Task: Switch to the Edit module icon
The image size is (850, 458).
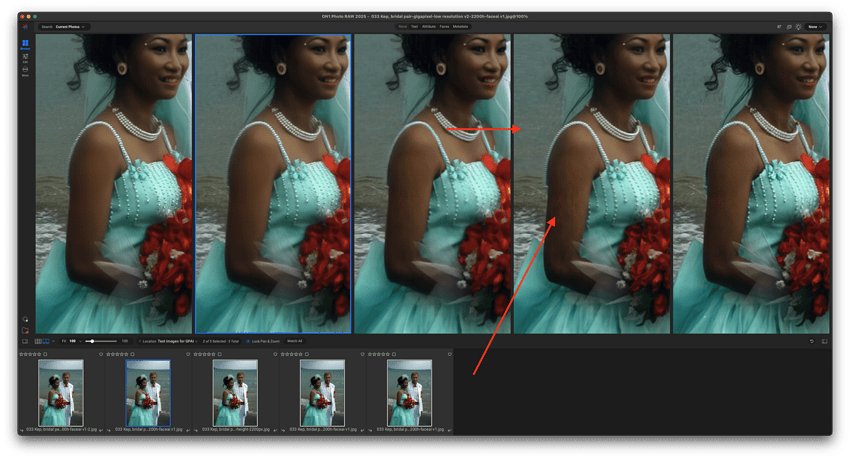Action: click(25, 58)
